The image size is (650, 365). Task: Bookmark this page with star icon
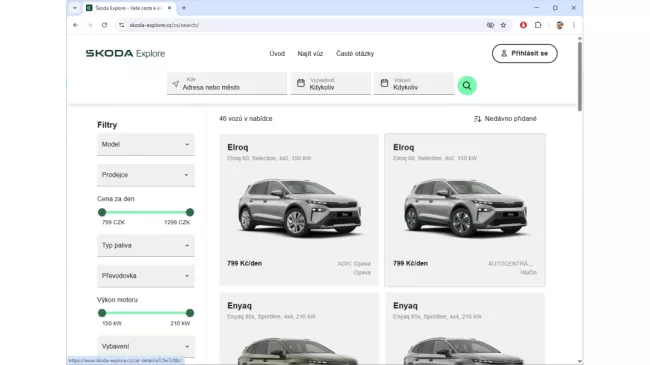pos(503,25)
